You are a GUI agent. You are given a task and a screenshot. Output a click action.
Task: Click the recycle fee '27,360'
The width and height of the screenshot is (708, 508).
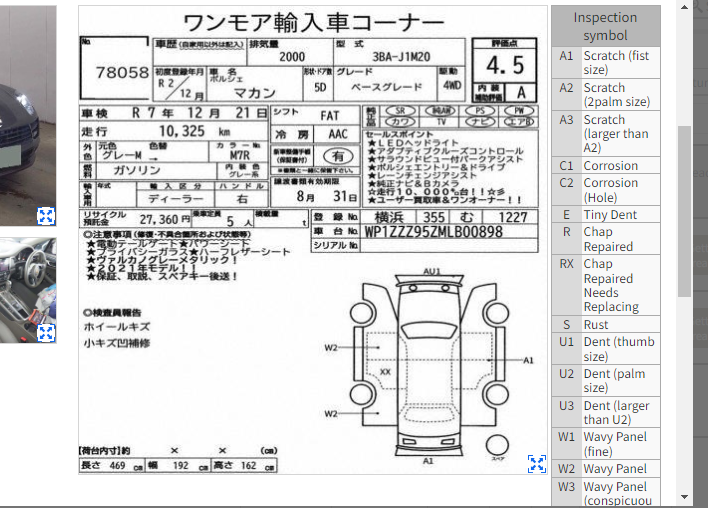pyautogui.click(x=159, y=219)
